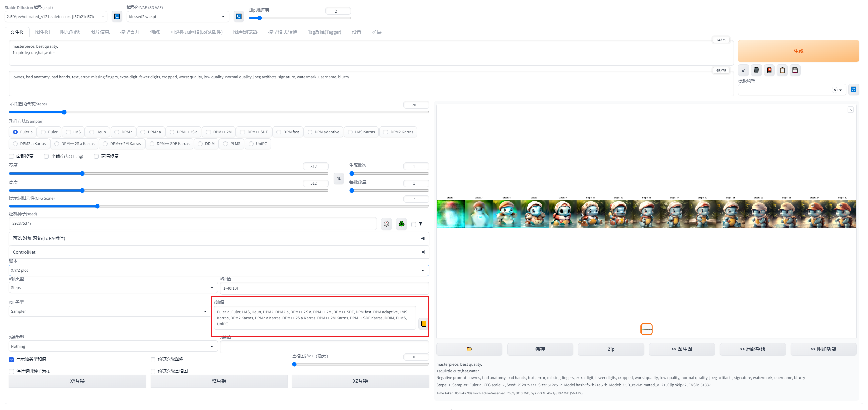The width and height of the screenshot is (868, 410).
Task: Click the Zip button
Action: (611, 349)
